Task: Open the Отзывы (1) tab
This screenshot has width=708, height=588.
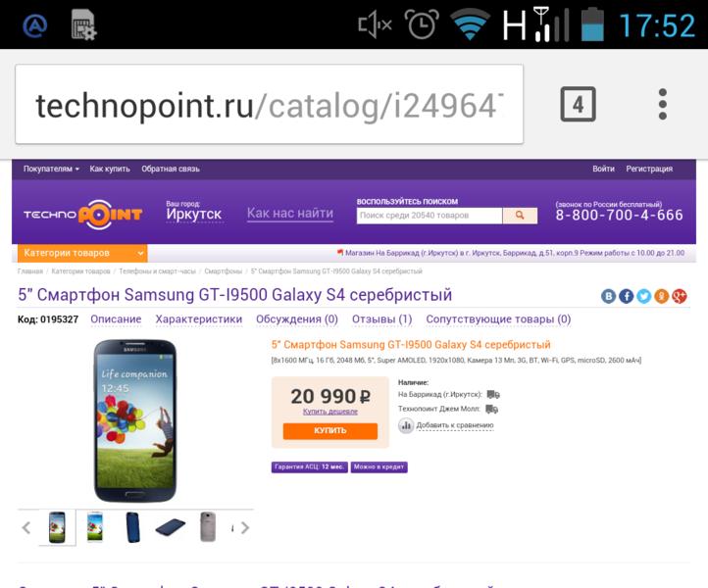Action: (x=382, y=319)
